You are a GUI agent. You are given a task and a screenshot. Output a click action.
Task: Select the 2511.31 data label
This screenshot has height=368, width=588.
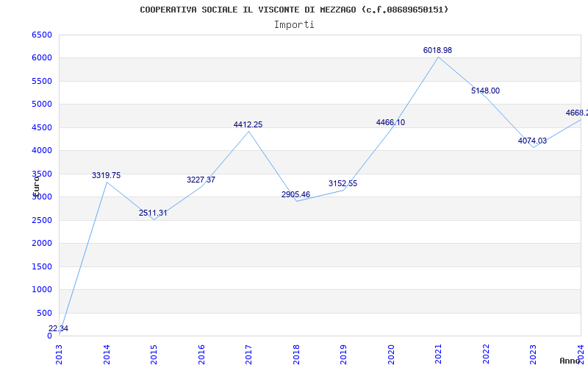pyautogui.click(x=153, y=213)
